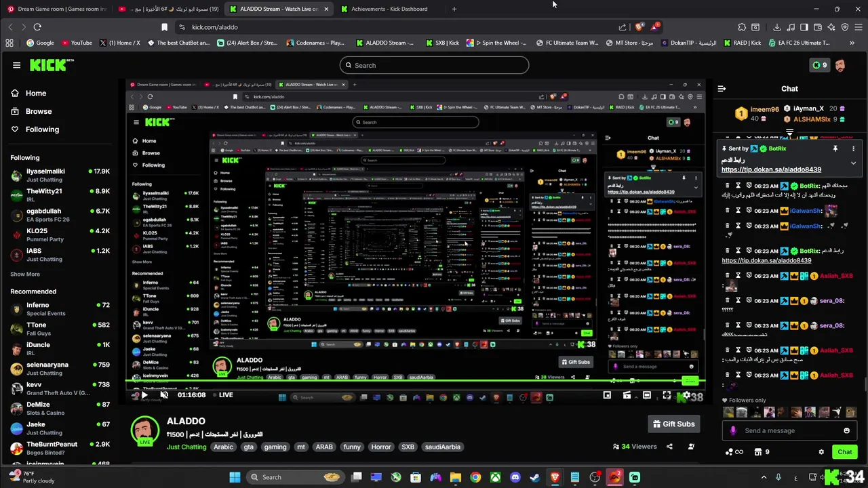The height and width of the screenshot is (488, 868).
Task: Bookmark this page
Action: [164, 27]
